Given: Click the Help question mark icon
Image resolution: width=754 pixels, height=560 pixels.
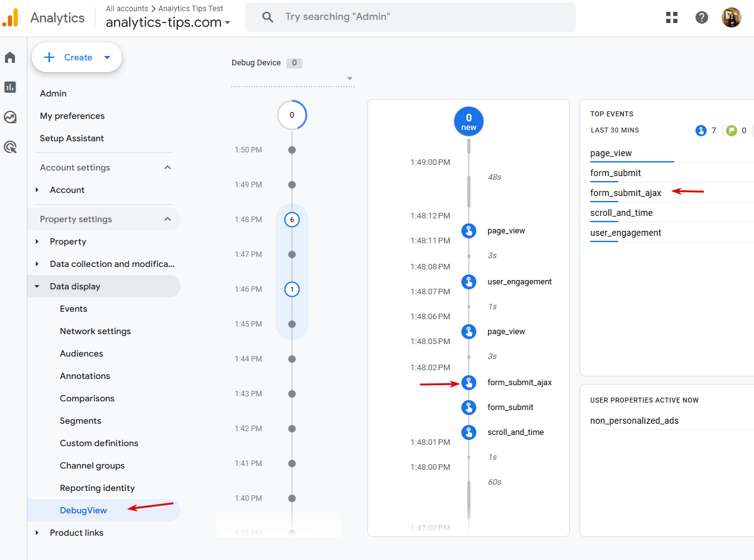Looking at the screenshot, I should [702, 17].
